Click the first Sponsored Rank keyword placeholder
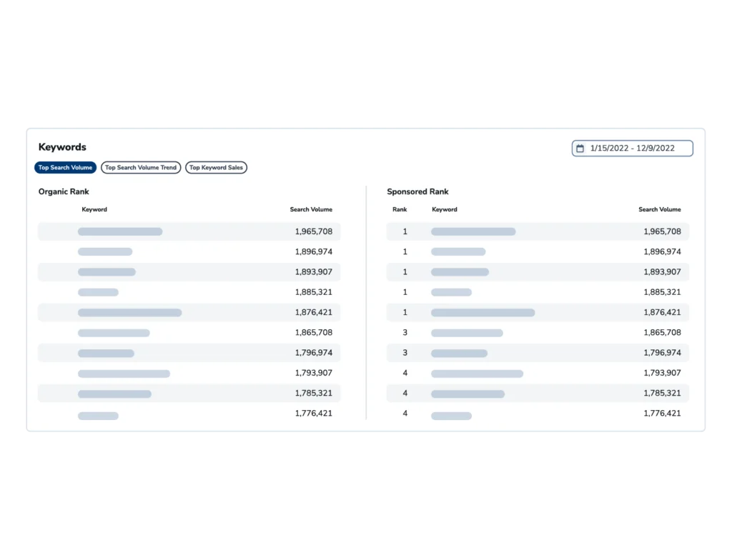The height and width of the screenshot is (560, 732). [x=473, y=231]
